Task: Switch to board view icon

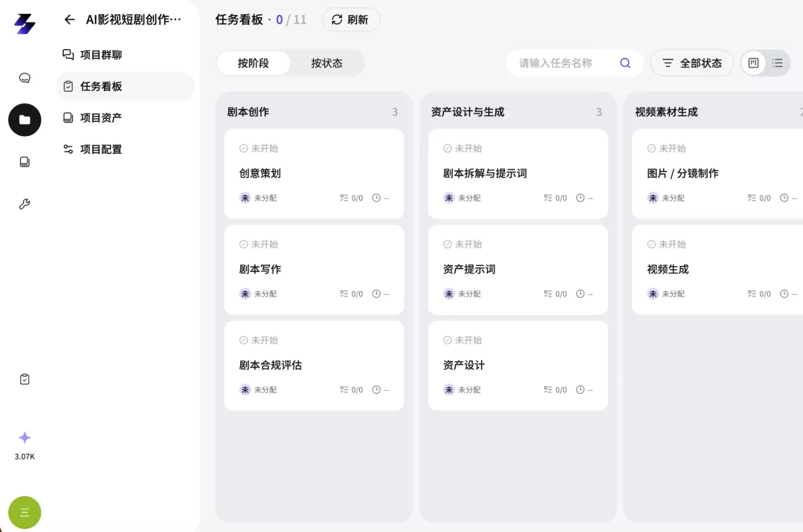Action: point(753,63)
